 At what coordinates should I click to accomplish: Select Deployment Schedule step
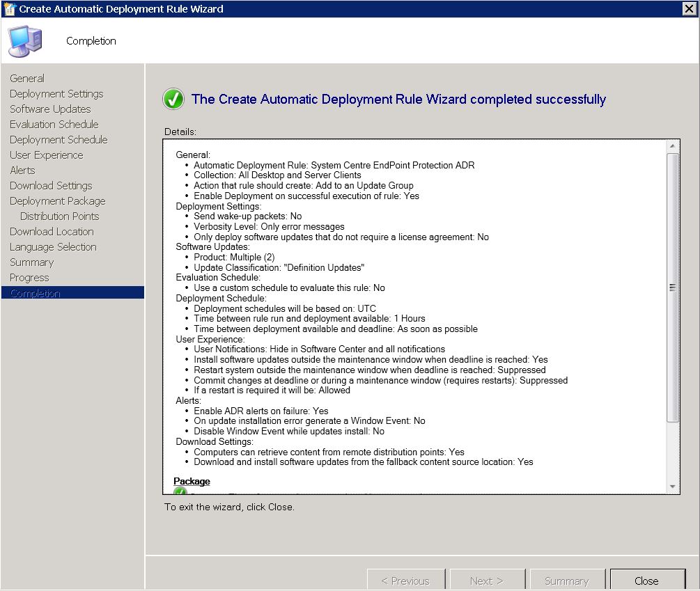(x=59, y=140)
